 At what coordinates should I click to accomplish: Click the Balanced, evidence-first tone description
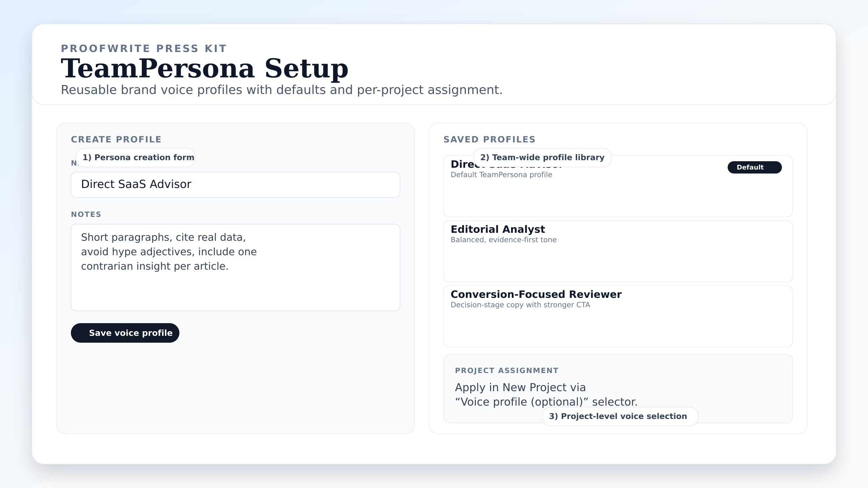point(503,240)
